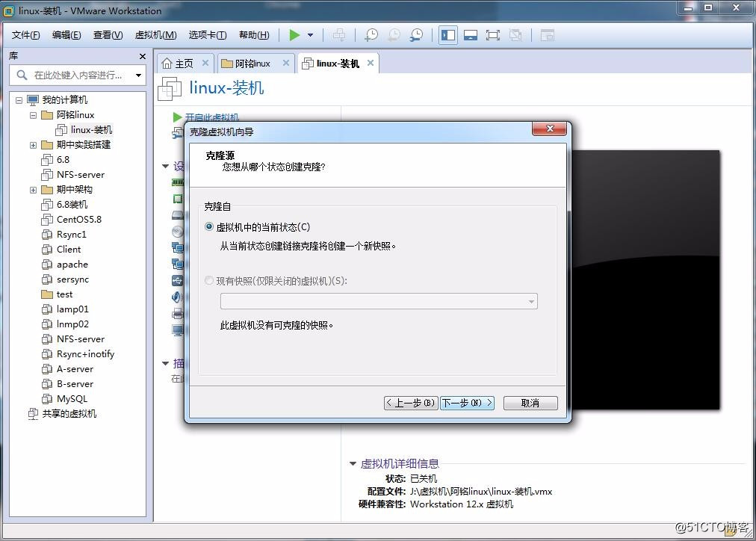This screenshot has height=541, width=756.
Task: Click the Take Snapshot toolbar icon
Action: [371, 35]
